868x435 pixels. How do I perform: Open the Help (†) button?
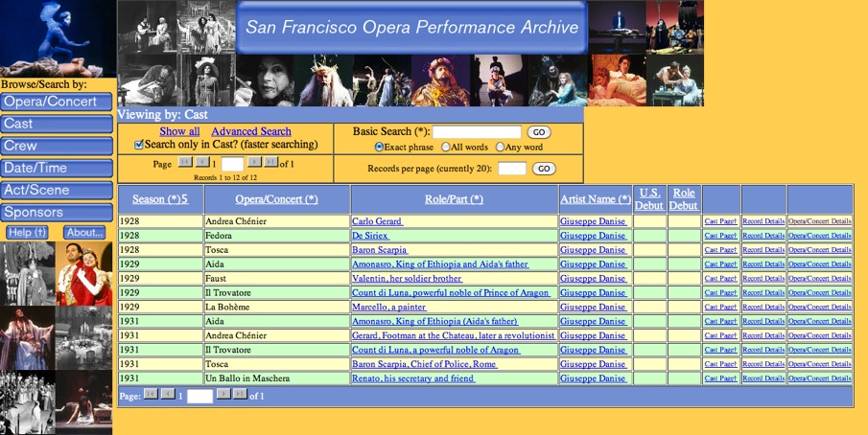point(27,232)
